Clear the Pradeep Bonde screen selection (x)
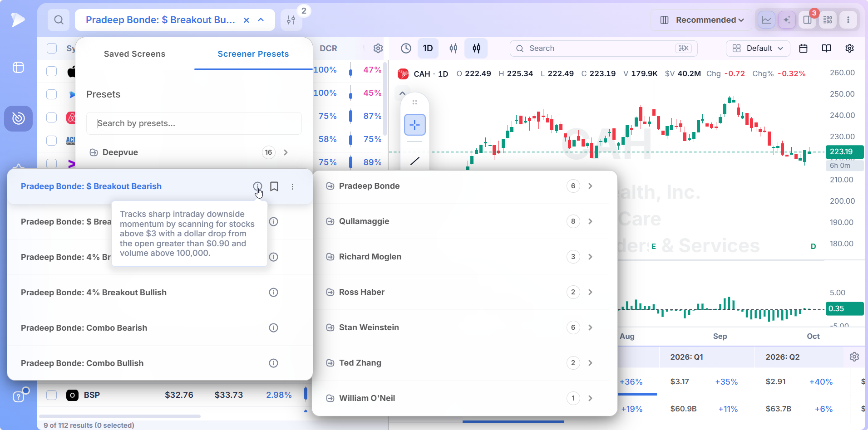The width and height of the screenshot is (868, 430). pos(246,20)
